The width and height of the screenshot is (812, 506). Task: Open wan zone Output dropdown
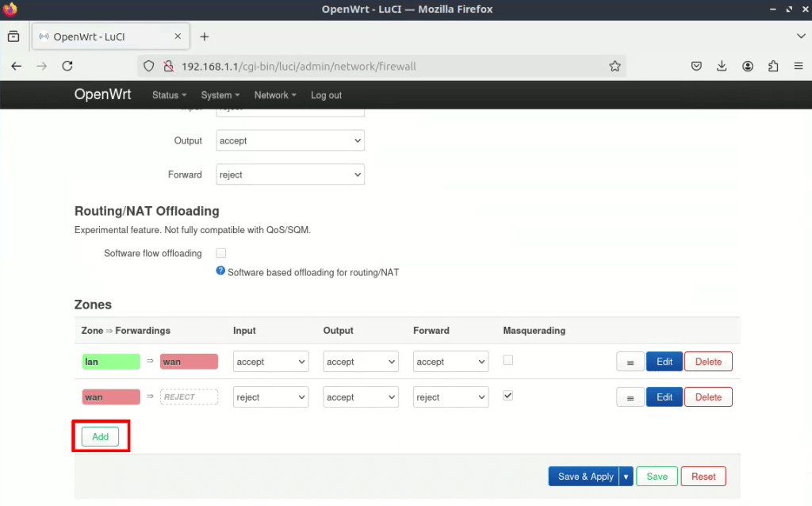pyautogui.click(x=361, y=397)
